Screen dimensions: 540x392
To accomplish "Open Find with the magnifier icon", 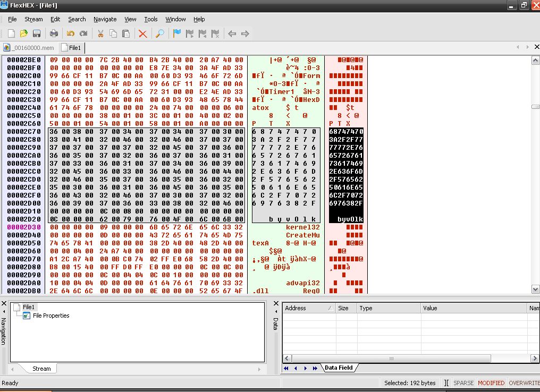I will [x=160, y=33].
